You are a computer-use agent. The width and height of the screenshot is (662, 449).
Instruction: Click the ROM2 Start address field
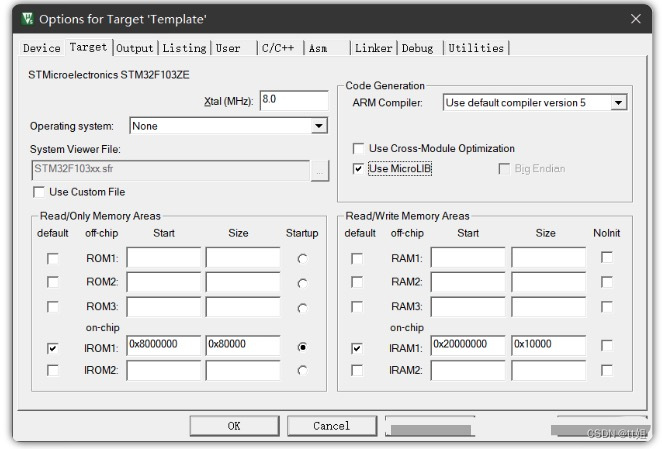(164, 282)
